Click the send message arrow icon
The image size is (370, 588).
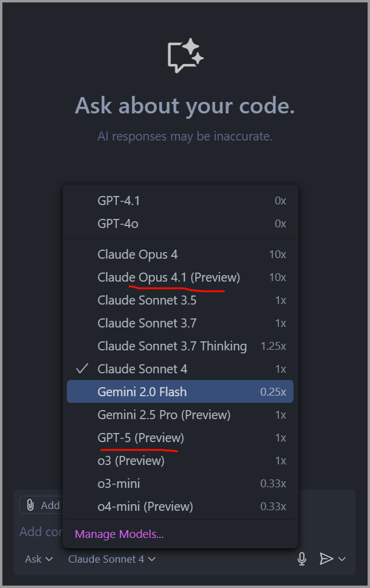point(326,559)
